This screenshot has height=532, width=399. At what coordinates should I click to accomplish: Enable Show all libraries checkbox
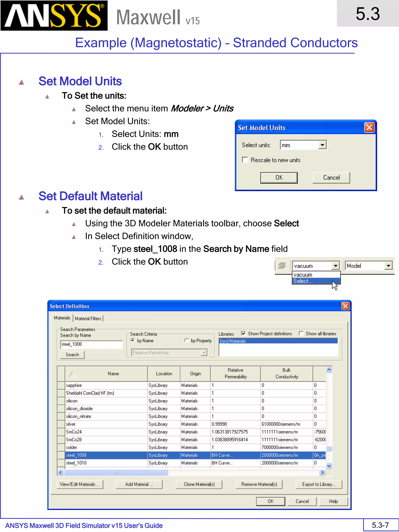301,333
